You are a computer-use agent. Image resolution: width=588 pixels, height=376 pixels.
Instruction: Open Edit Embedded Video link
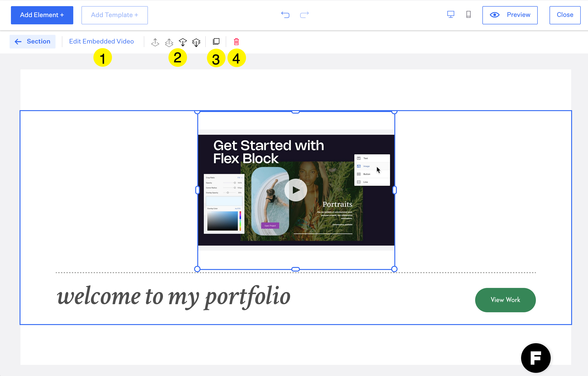coord(101,41)
